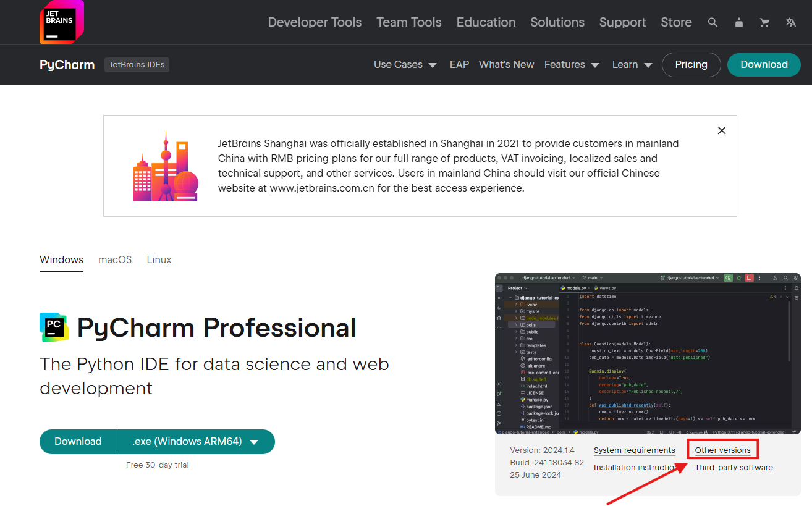The width and height of the screenshot is (812, 506).
Task: Open Support menu
Action: click(622, 22)
